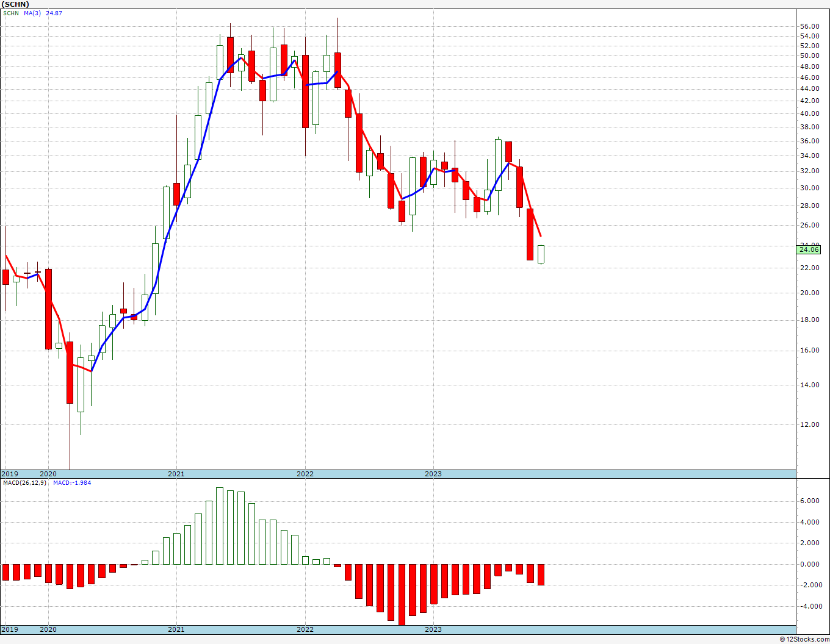Select the 2023 marker on price timeline
This screenshot has width=830, height=644.
coord(433,474)
